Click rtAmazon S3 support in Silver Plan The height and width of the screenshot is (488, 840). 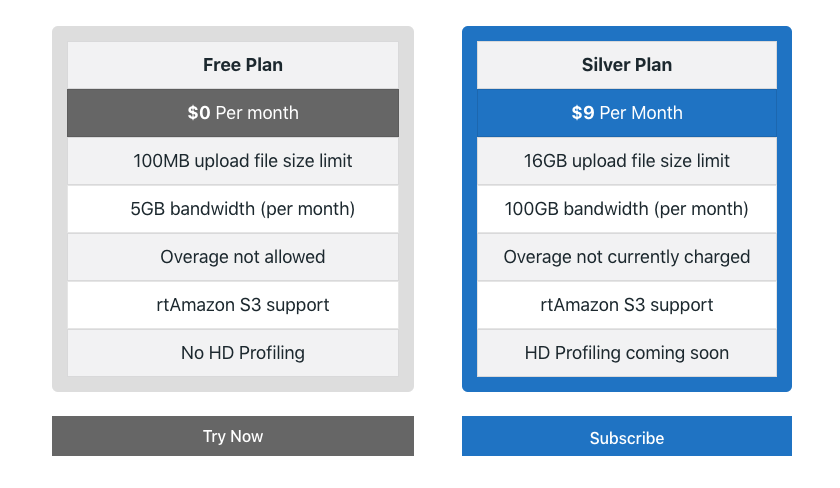(626, 305)
